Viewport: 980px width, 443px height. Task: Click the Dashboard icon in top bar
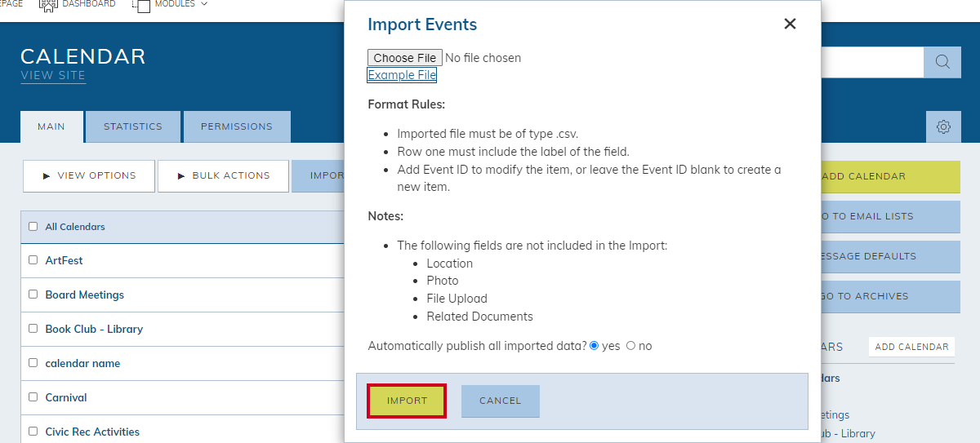pyautogui.click(x=48, y=5)
